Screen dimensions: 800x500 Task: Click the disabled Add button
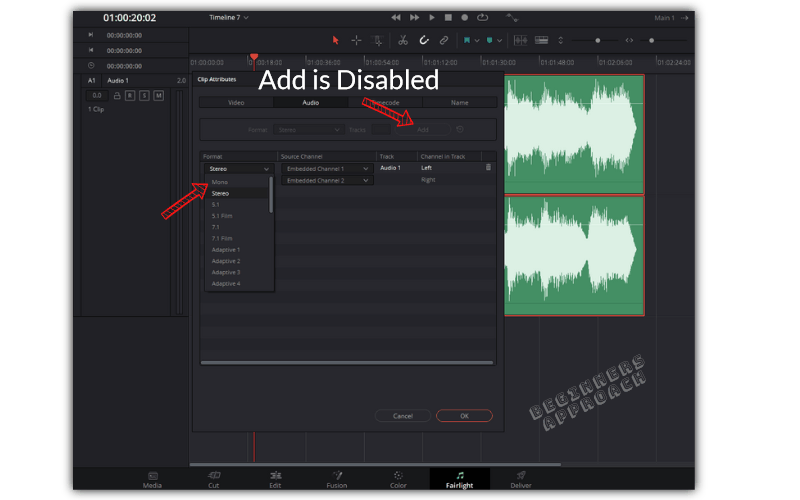(423, 130)
